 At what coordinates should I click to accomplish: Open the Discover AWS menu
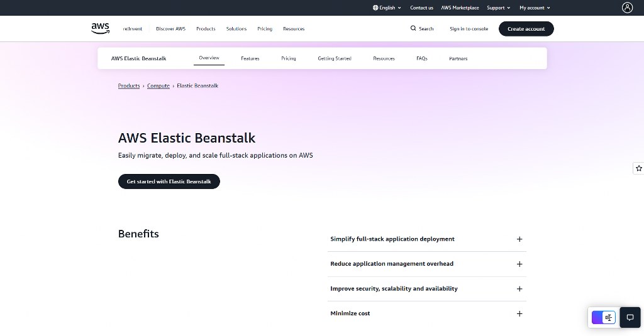pyautogui.click(x=170, y=29)
